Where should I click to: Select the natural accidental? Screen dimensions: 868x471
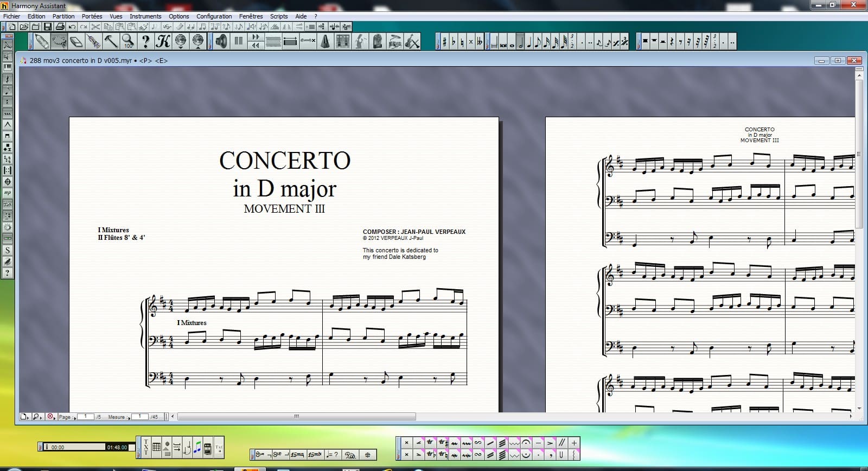point(462,42)
